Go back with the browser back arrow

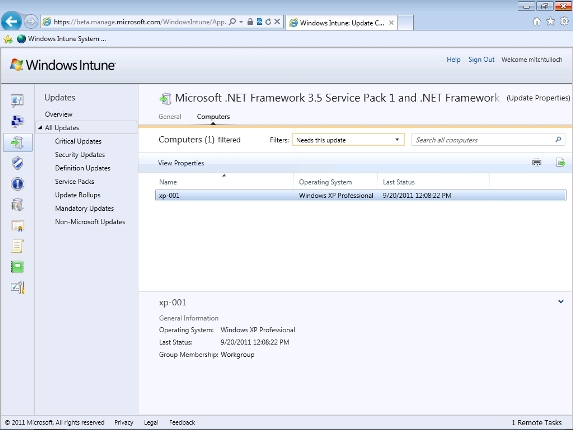11,22
